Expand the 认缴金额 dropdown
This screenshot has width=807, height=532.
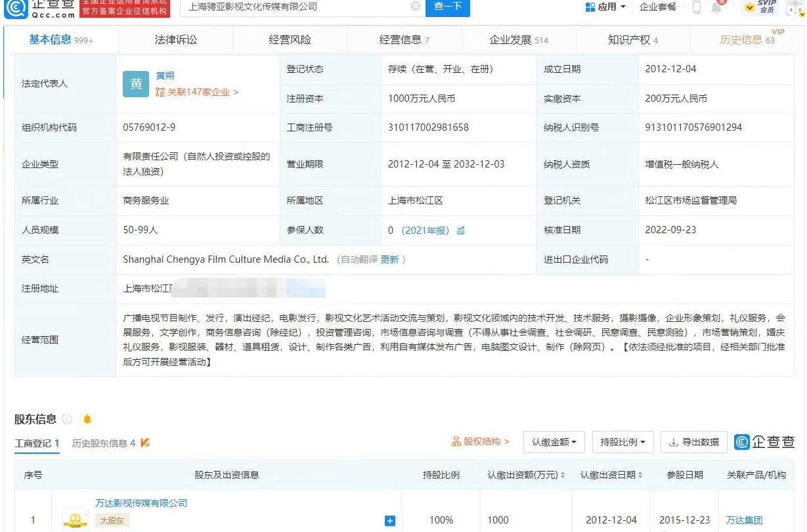554,442
